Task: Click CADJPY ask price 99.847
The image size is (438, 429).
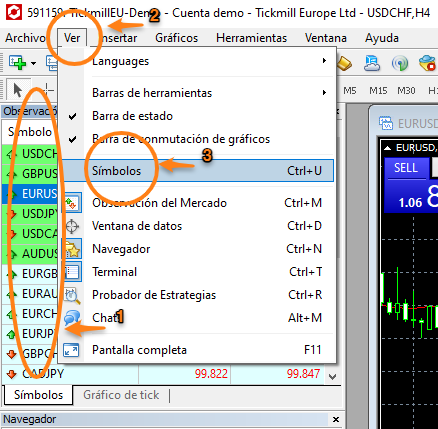Action: (x=303, y=374)
